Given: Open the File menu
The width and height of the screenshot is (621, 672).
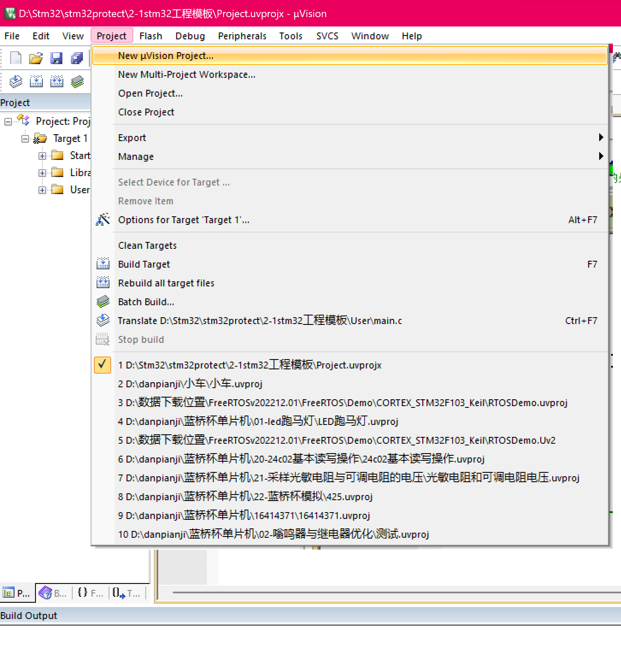Looking at the screenshot, I should tap(12, 36).
